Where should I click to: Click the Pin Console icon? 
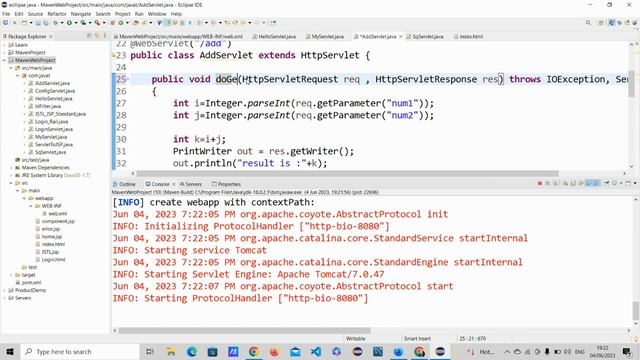tap(606, 183)
